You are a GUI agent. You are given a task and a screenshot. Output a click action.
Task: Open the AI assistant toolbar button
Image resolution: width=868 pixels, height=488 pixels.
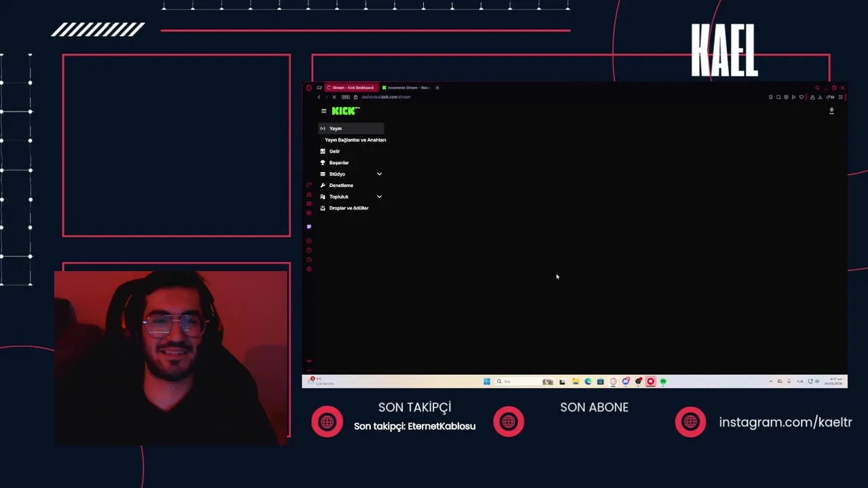click(830, 97)
